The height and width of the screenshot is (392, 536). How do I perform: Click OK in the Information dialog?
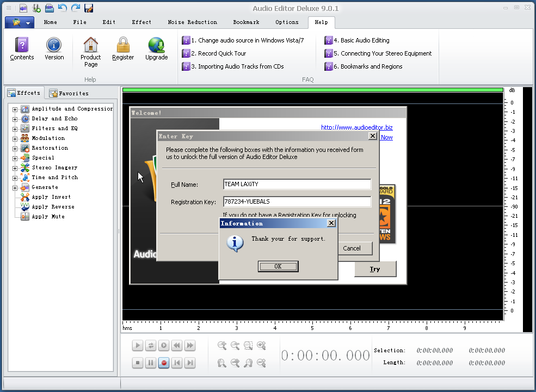[278, 266]
